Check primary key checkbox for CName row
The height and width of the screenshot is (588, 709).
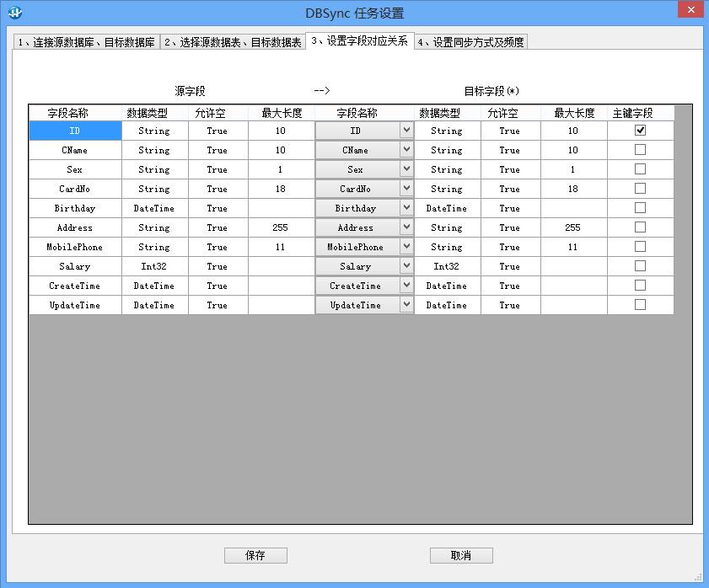tap(640, 150)
